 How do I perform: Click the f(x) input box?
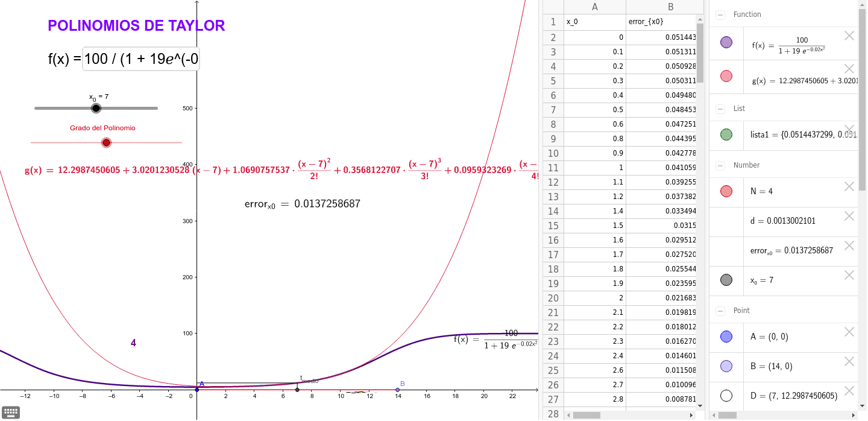[141, 59]
